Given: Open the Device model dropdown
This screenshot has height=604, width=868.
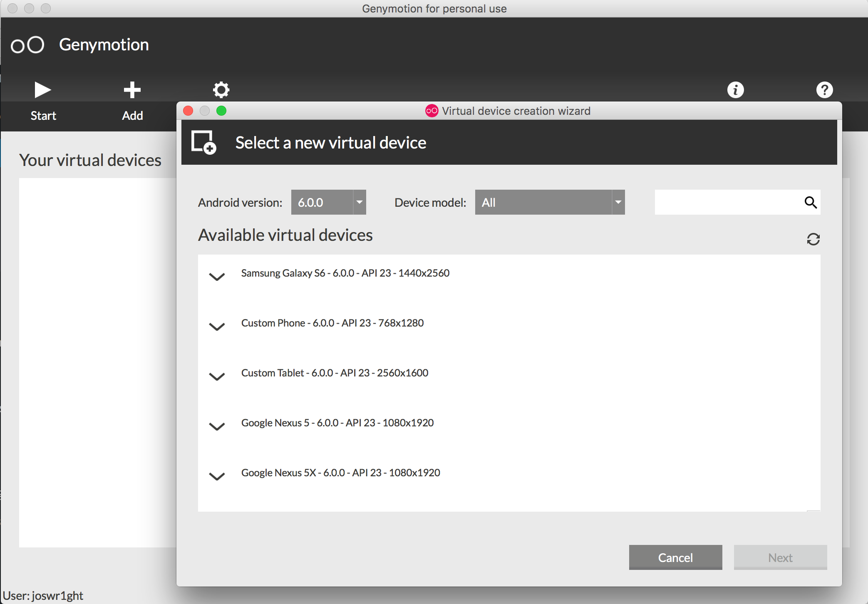Looking at the screenshot, I should (x=550, y=202).
